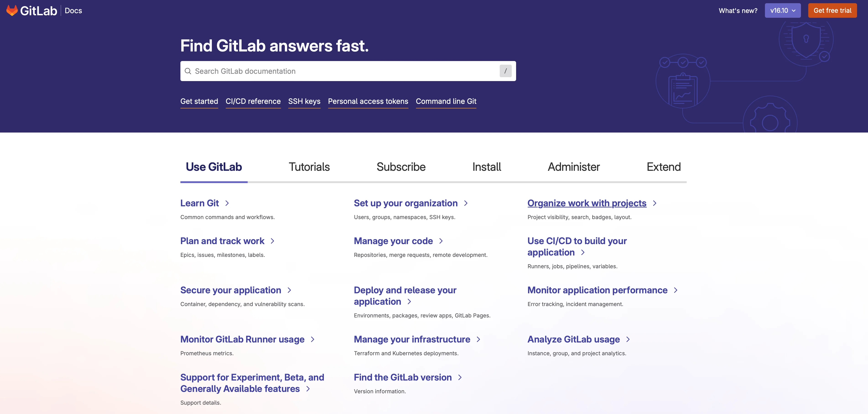Click the arrow beside Analyze GitLab usage
Image resolution: width=868 pixels, height=414 pixels.
coord(628,340)
